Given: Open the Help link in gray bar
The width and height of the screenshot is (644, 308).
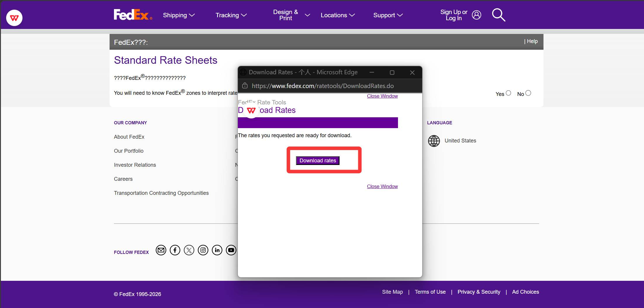Looking at the screenshot, I should coord(532,41).
